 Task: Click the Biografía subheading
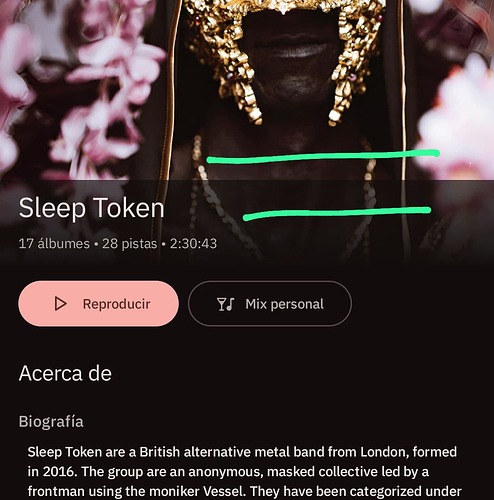pyautogui.click(x=51, y=422)
